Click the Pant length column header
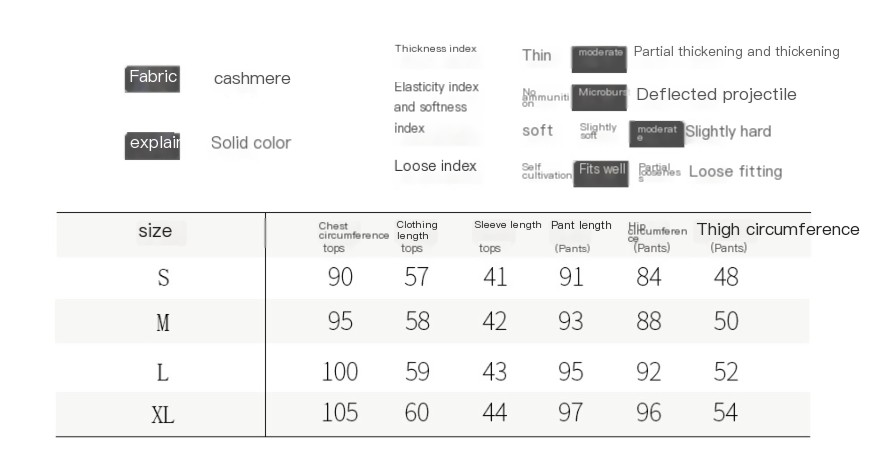Image resolution: width=880 pixels, height=464 pixels. pyautogui.click(x=581, y=226)
